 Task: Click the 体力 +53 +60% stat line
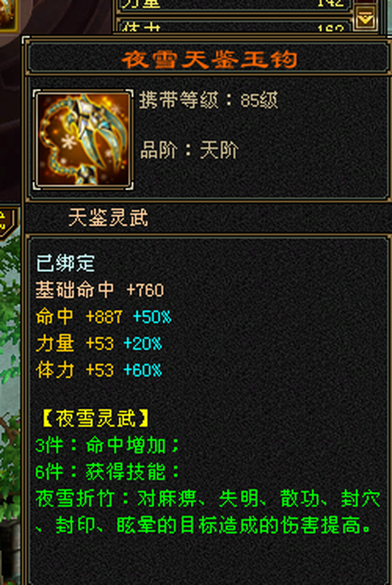99,370
